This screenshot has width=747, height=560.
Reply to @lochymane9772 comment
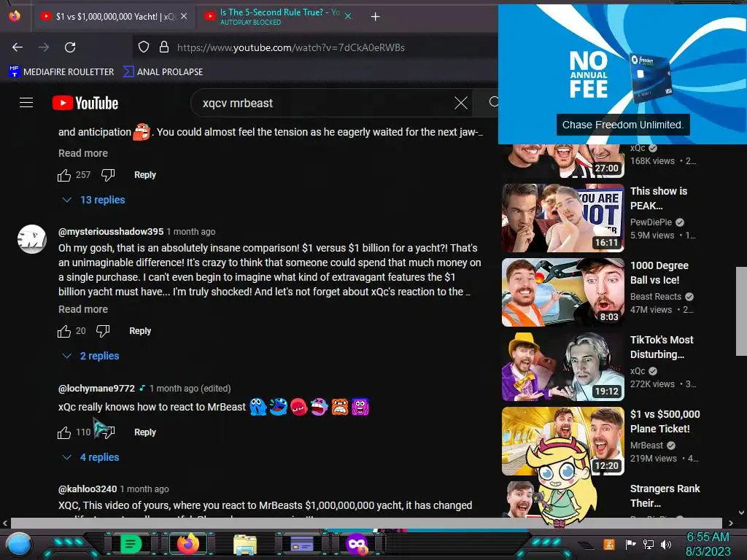click(x=145, y=432)
